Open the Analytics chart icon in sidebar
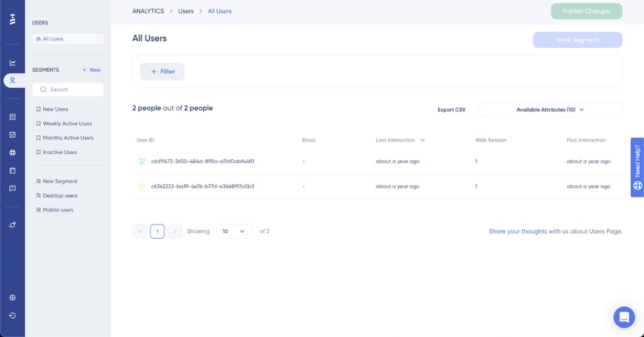 12,62
